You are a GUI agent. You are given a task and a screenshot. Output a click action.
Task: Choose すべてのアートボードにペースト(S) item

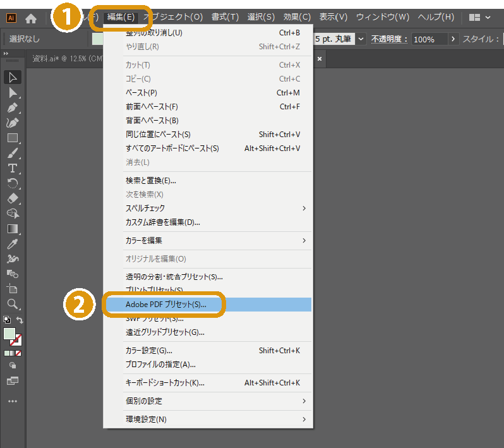tap(208, 148)
